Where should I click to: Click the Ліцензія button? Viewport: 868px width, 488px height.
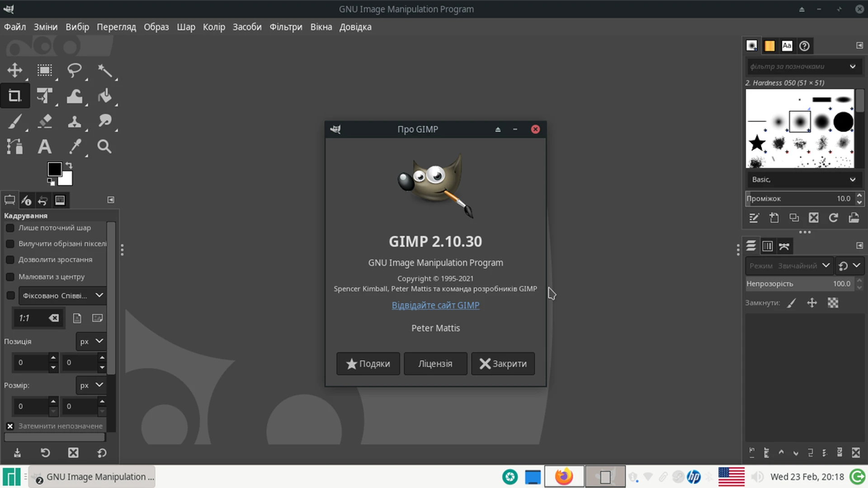click(x=435, y=364)
